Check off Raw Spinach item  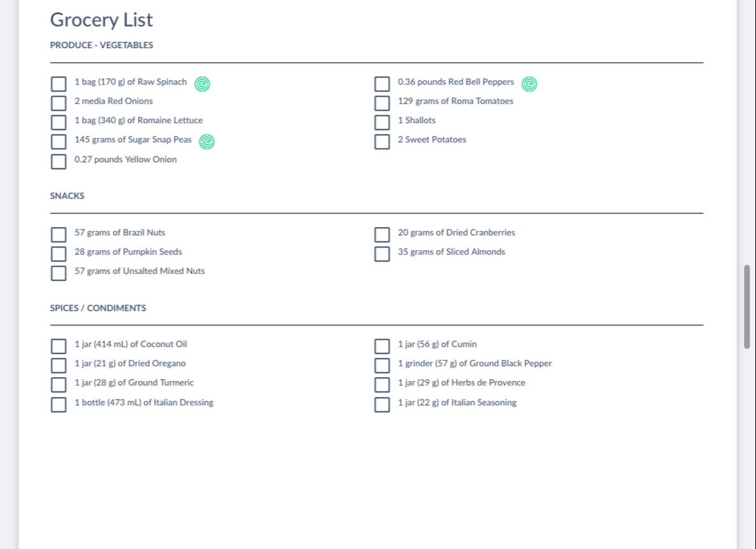click(59, 84)
